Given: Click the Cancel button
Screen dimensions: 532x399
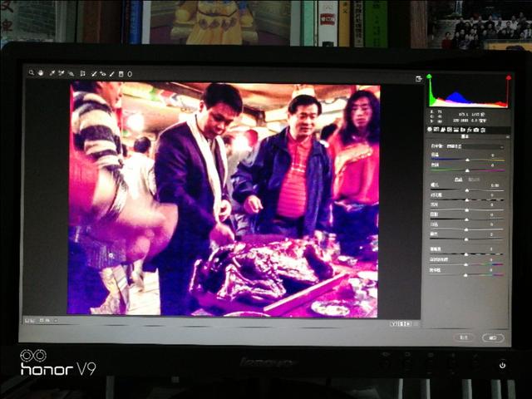Looking at the screenshot, I should point(464,337).
